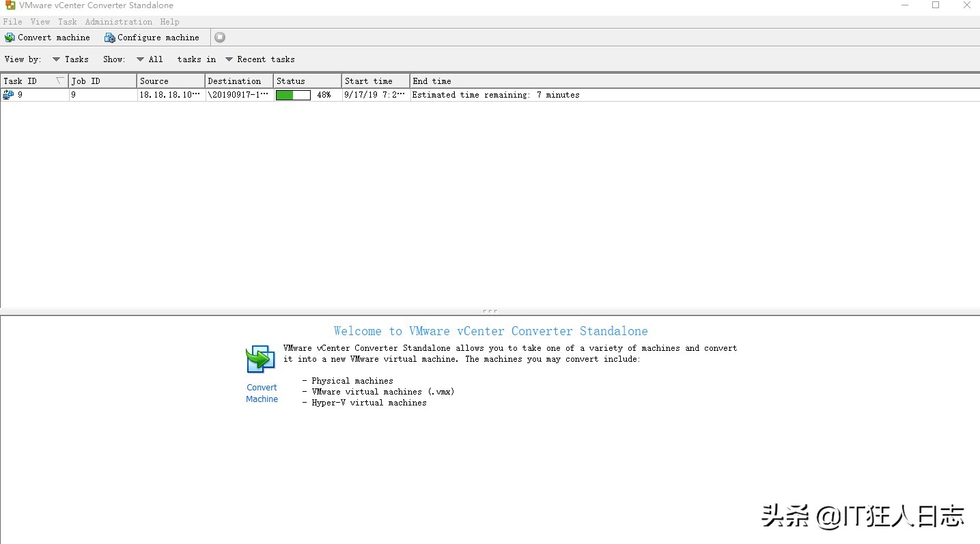Click the Convert machine toolbar button
This screenshot has height=544, width=980.
click(x=47, y=38)
